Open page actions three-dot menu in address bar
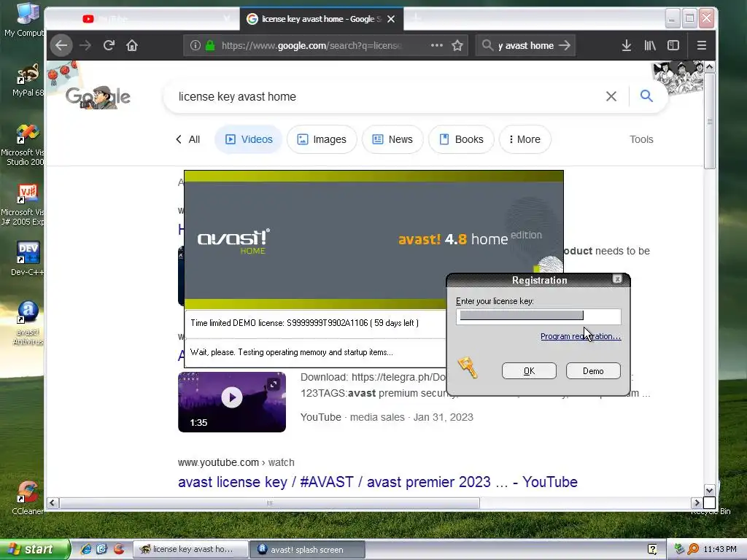 [436, 46]
